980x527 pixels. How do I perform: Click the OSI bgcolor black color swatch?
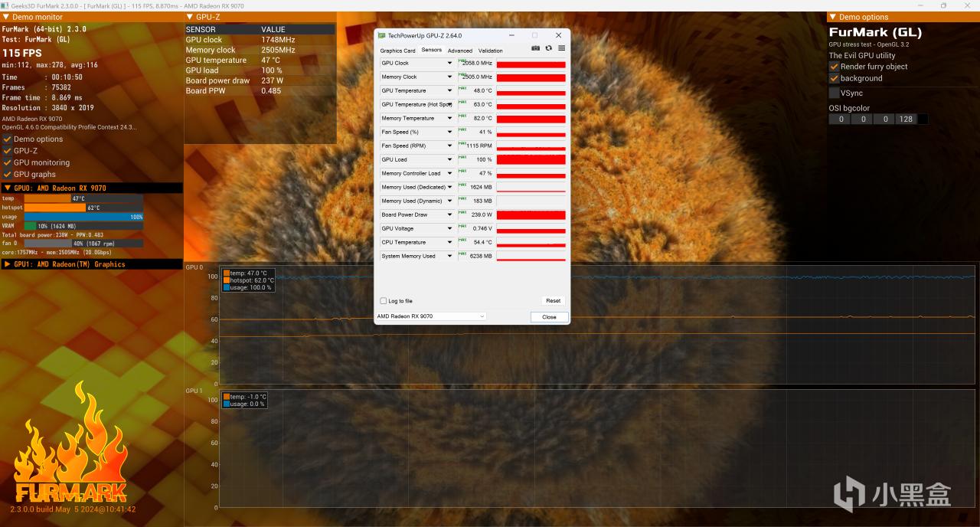pos(923,119)
